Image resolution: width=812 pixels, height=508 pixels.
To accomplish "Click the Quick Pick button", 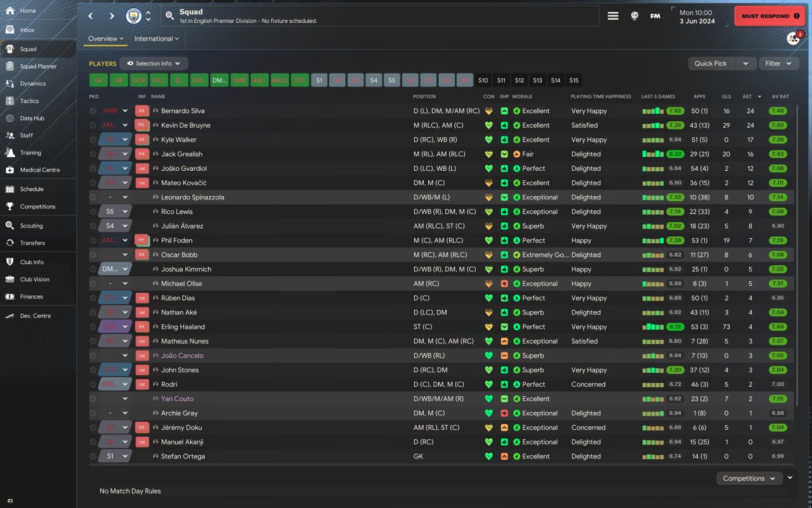I will (711, 63).
